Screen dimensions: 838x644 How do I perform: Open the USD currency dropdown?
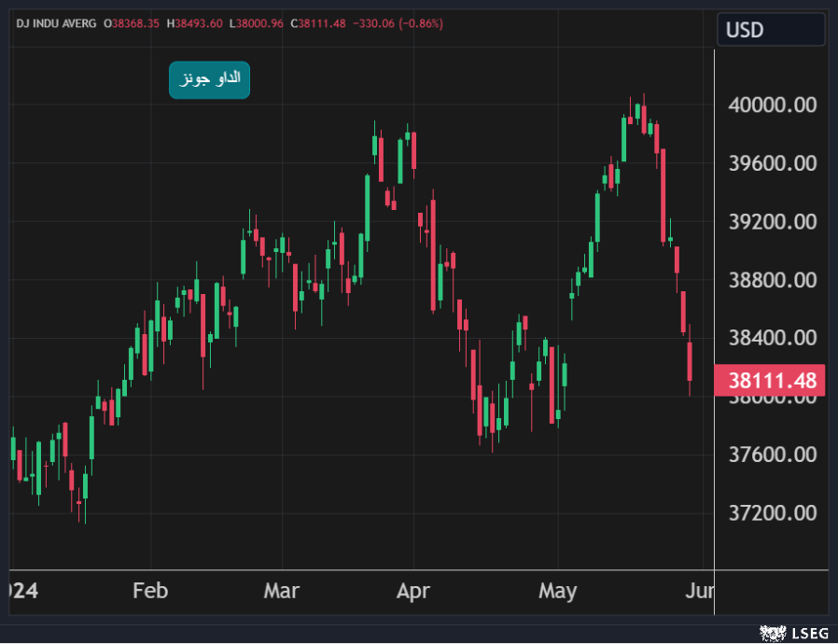click(x=770, y=30)
